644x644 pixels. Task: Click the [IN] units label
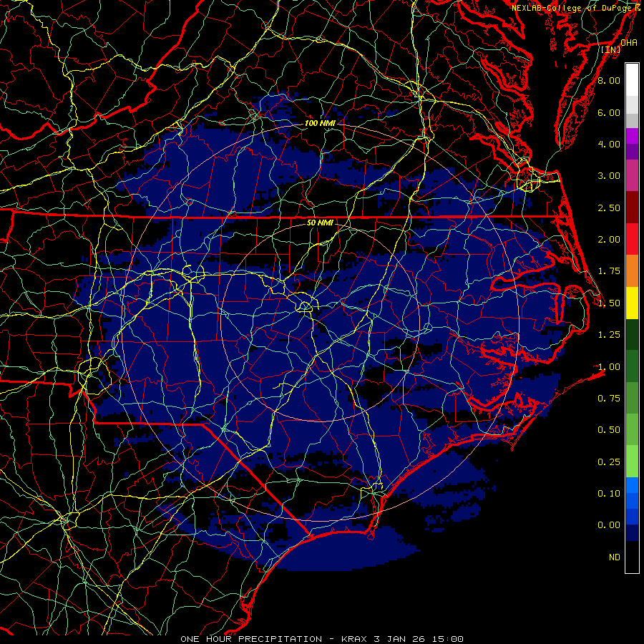[611, 49]
